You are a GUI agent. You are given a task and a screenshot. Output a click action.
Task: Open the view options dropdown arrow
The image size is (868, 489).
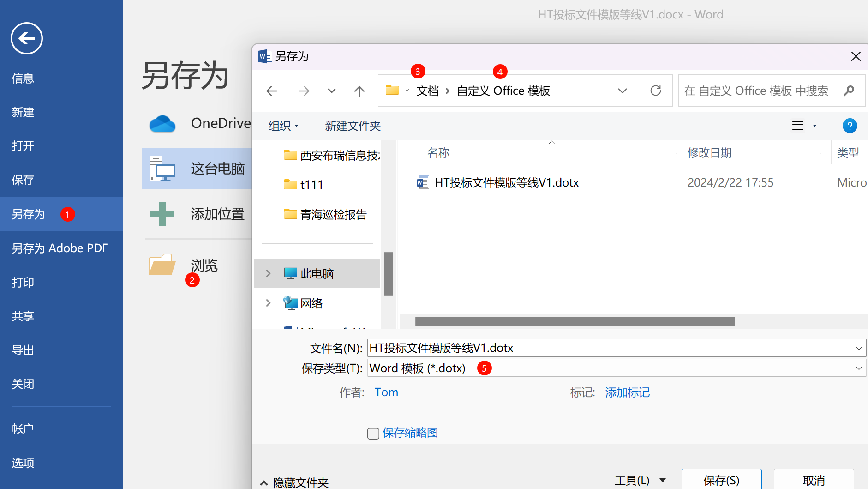(x=814, y=126)
